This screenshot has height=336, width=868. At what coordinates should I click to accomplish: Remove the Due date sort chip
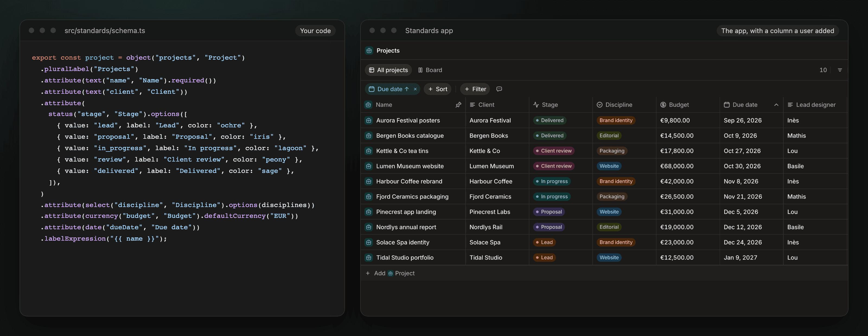tap(415, 89)
